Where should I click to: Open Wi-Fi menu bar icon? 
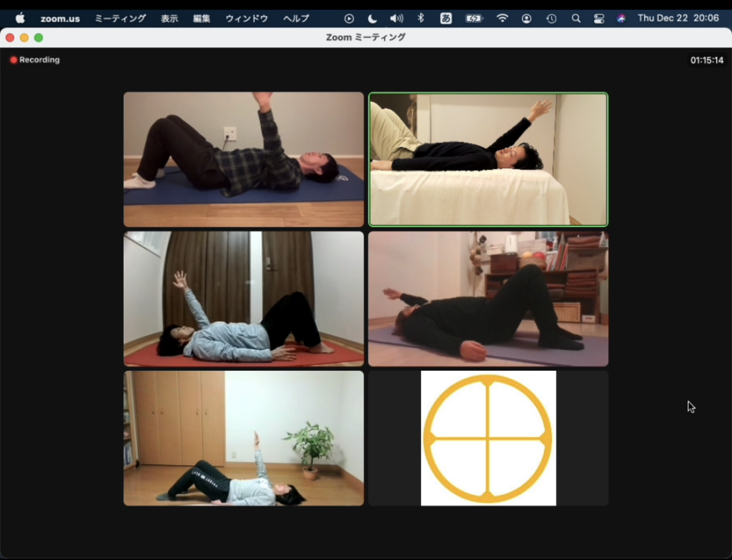(x=503, y=19)
